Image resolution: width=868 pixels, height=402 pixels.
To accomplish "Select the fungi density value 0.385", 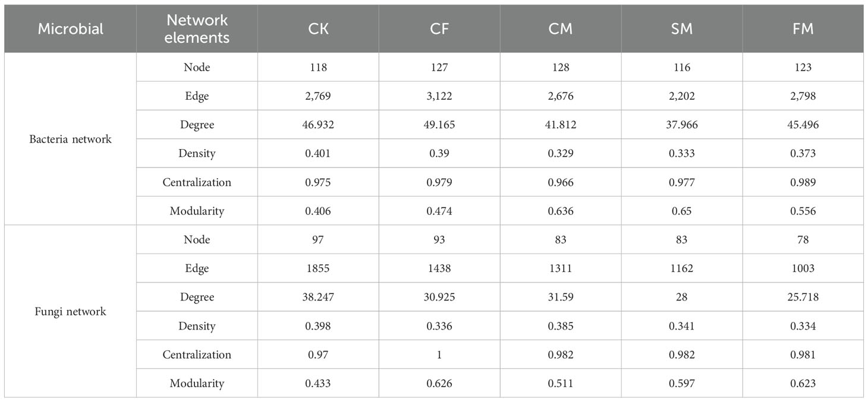I will click(x=561, y=326).
